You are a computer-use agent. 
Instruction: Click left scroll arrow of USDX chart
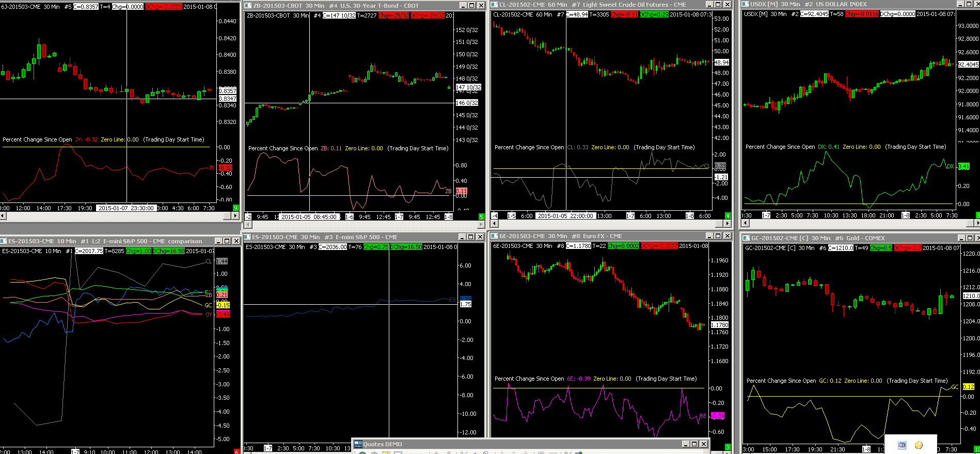pos(745,223)
